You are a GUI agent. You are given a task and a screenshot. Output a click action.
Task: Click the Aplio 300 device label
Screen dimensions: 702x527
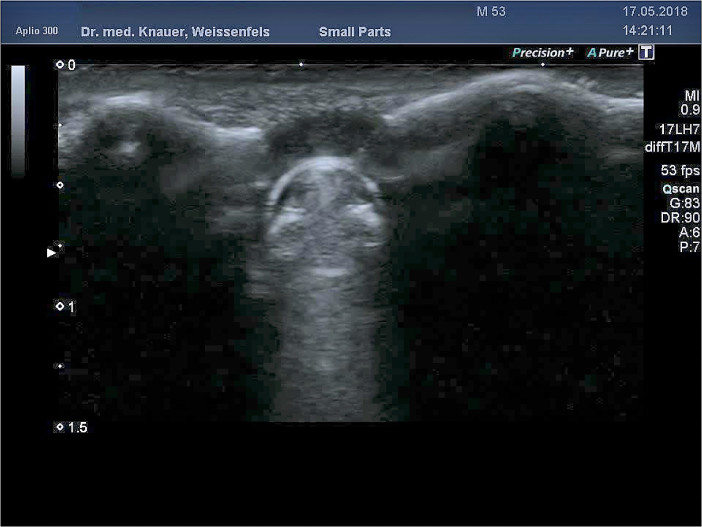(37, 31)
